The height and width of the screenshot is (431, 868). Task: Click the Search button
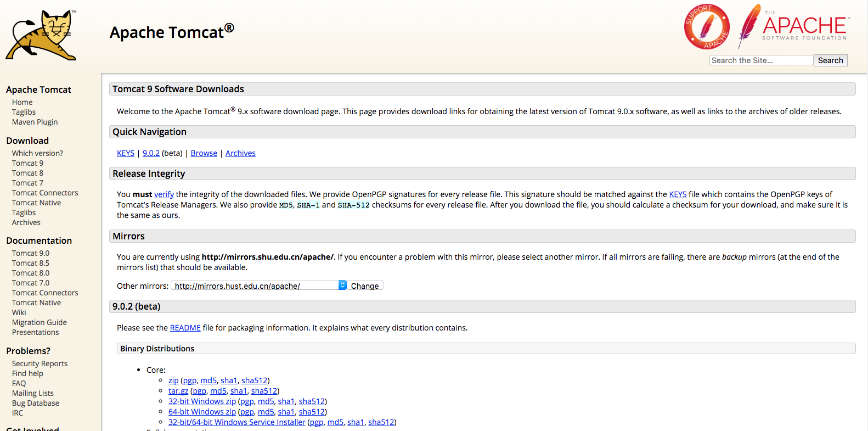tap(830, 60)
